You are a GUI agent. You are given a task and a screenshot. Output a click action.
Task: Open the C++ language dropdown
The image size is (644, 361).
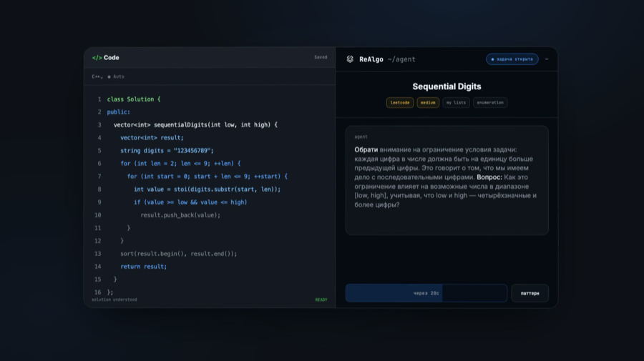point(97,76)
